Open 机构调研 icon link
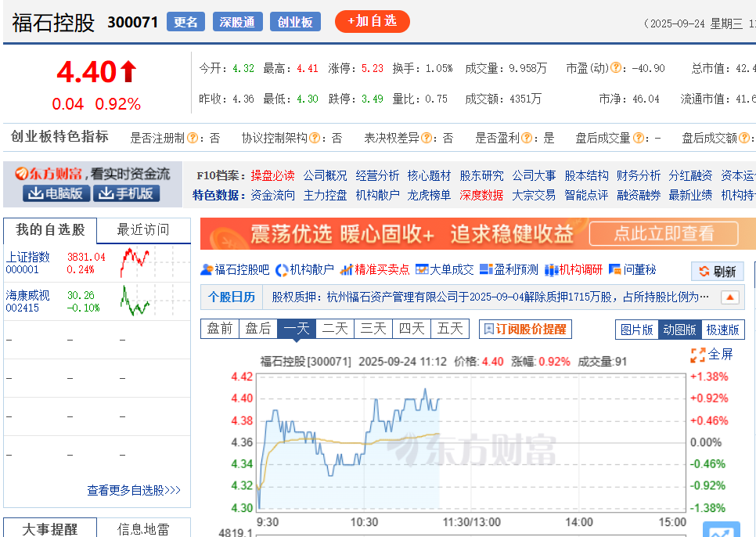The image size is (756, 537). pos(574,270)
